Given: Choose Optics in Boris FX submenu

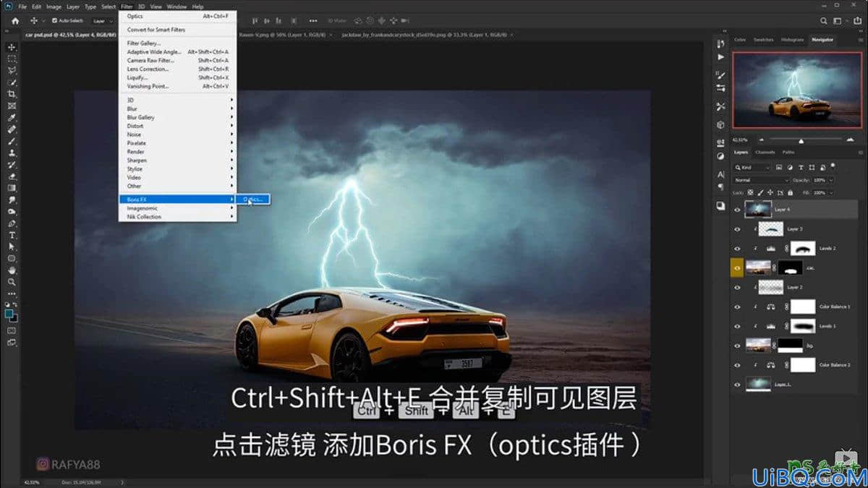Looking at the screenshot, I should [255, 199].
